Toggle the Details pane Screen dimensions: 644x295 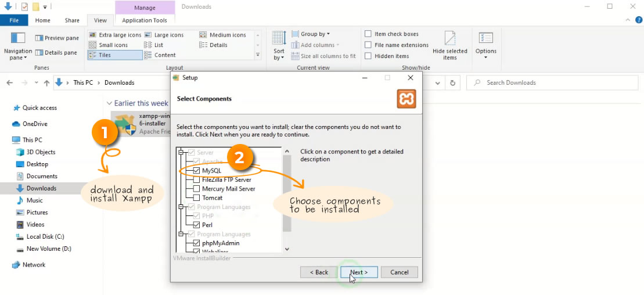click(x=56, y=53)
